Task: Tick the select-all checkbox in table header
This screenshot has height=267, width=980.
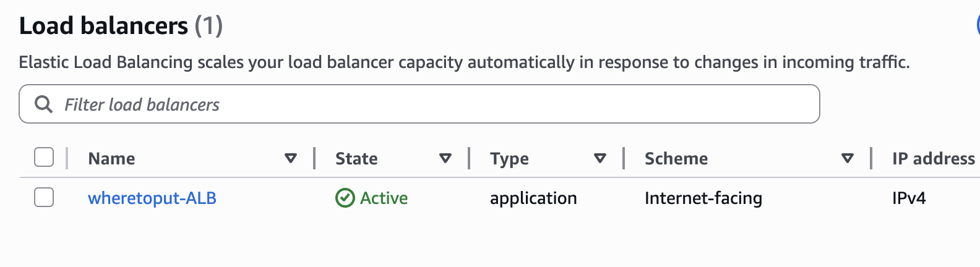Action: click(44, 158)
